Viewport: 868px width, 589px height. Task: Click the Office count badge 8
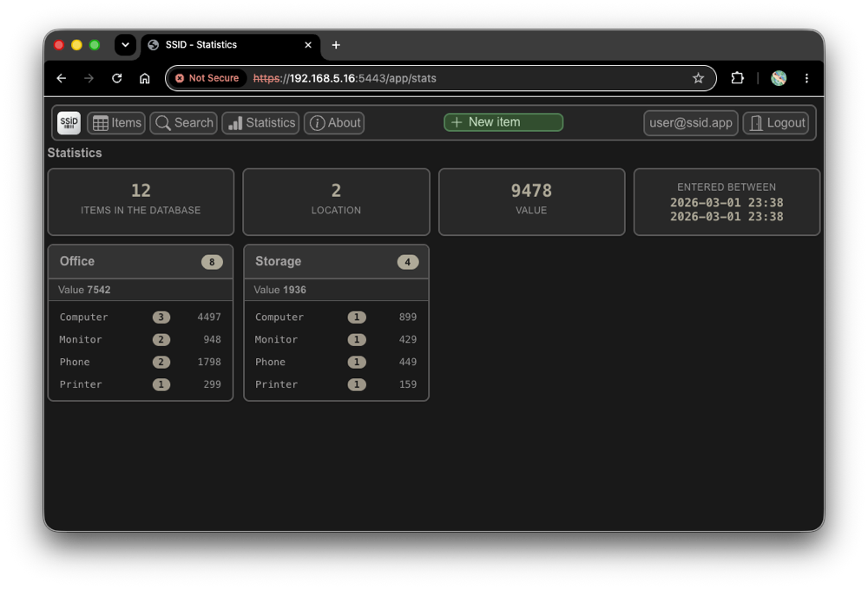coord(212,262)
